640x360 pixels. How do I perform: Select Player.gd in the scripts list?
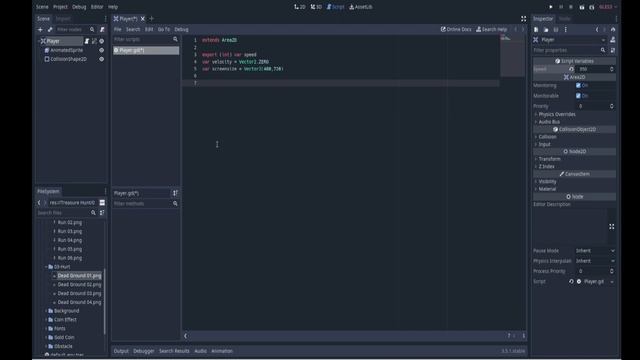146,50
